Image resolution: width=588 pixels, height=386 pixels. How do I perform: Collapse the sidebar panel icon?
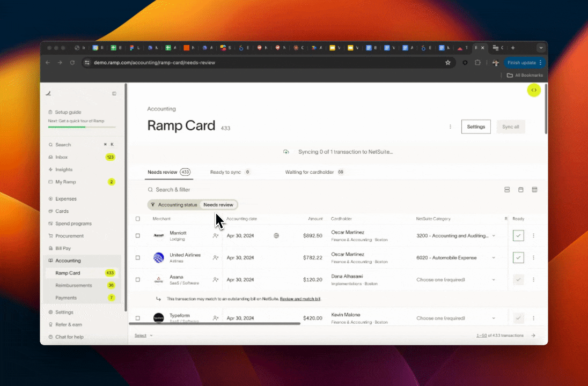(x=114, y=94)
